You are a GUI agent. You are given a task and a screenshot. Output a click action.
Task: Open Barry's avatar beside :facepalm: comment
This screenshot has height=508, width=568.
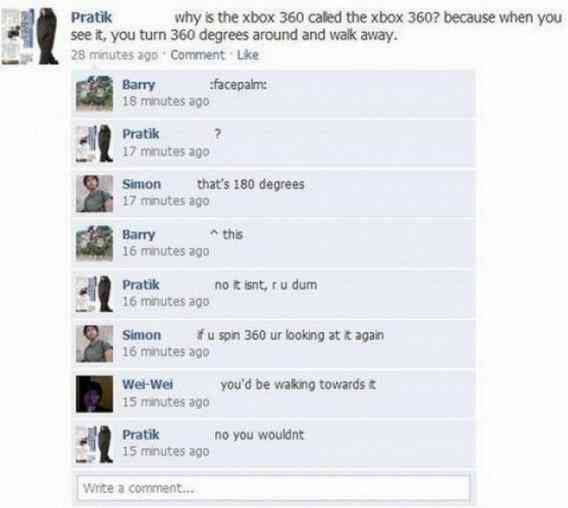95,93
